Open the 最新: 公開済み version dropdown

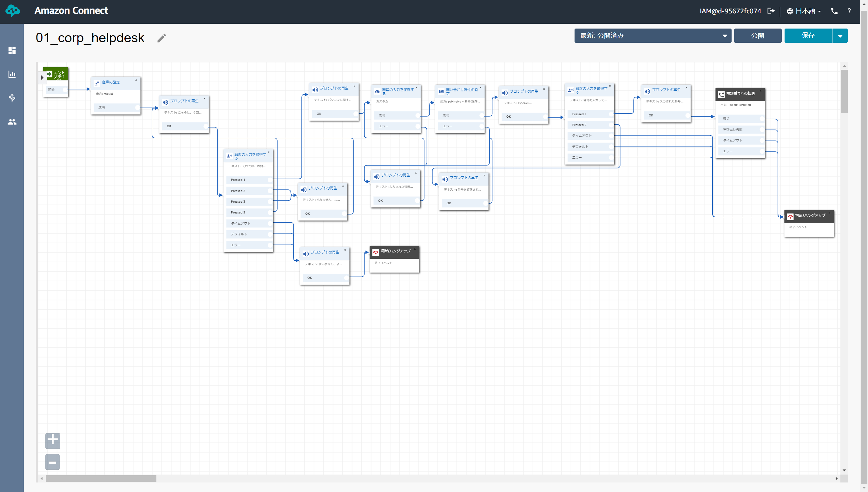653,36
